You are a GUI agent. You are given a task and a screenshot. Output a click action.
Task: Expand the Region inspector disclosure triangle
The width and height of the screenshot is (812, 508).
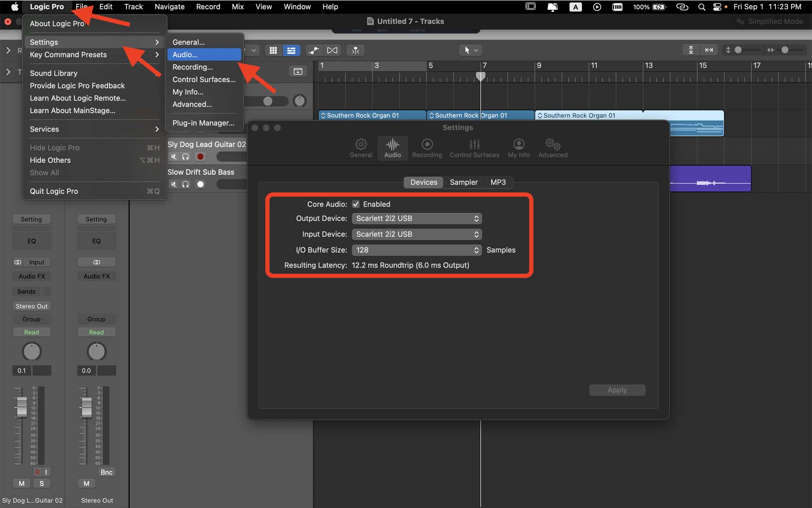click(8, 51)
